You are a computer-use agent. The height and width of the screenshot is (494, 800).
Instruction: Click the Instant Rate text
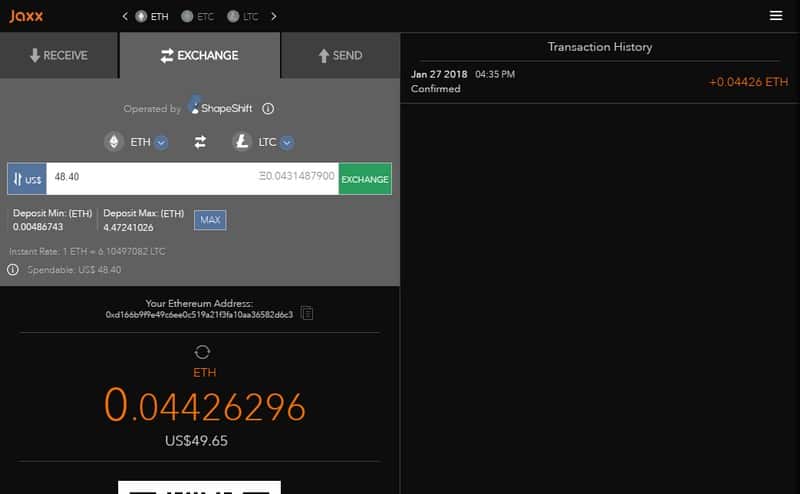click(x=87, y=252)
